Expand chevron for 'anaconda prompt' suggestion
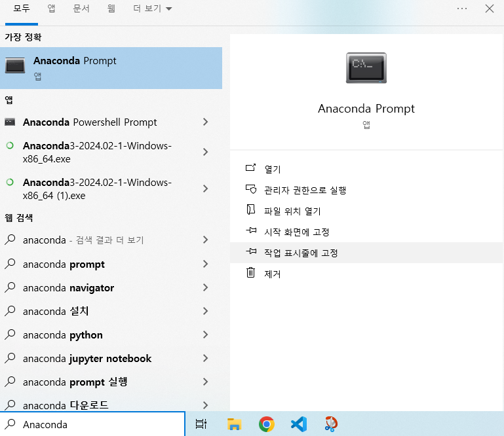504x436 pixels. point(205,264)
